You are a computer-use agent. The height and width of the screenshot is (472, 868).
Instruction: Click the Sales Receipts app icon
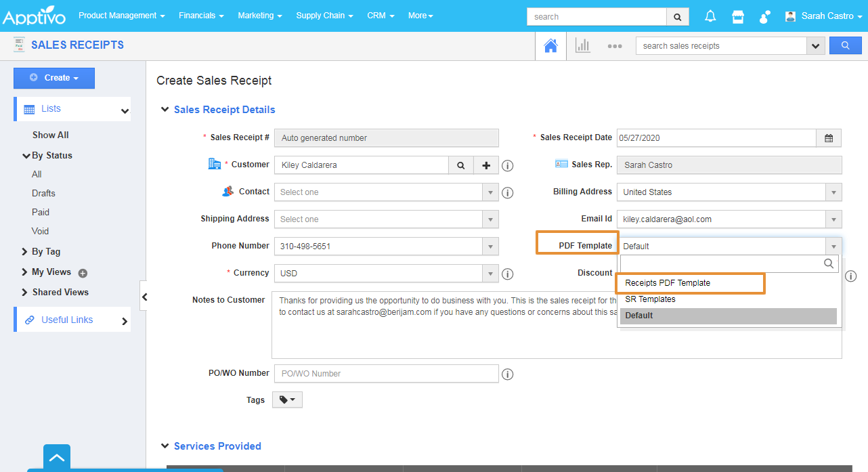[x=19, y=45]
